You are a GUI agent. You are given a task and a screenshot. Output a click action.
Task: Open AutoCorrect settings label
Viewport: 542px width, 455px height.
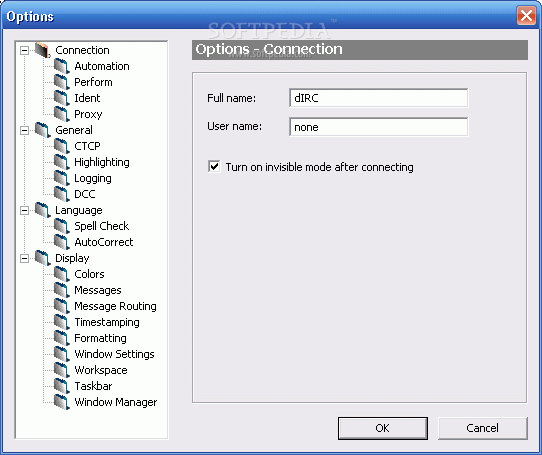pyautogui.click(x=104, y=242)
